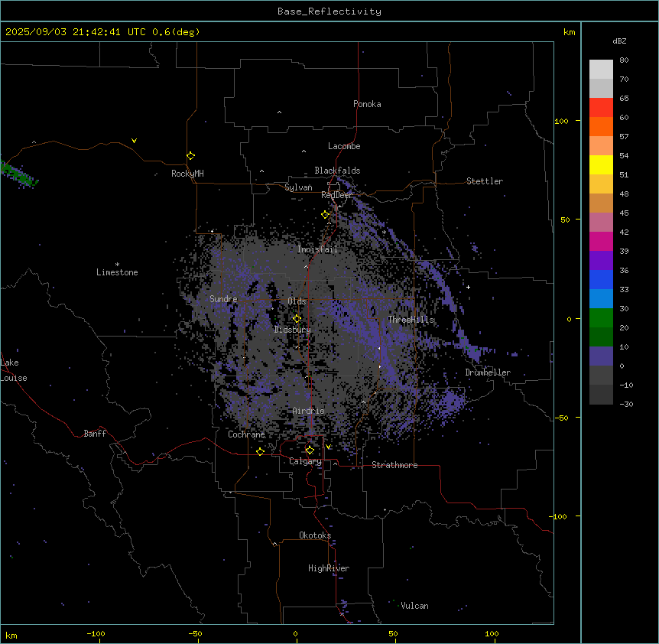The width and height of the screenshot is (659, 644).
Task: Click the Drumheller label
Action: (488, 372)
